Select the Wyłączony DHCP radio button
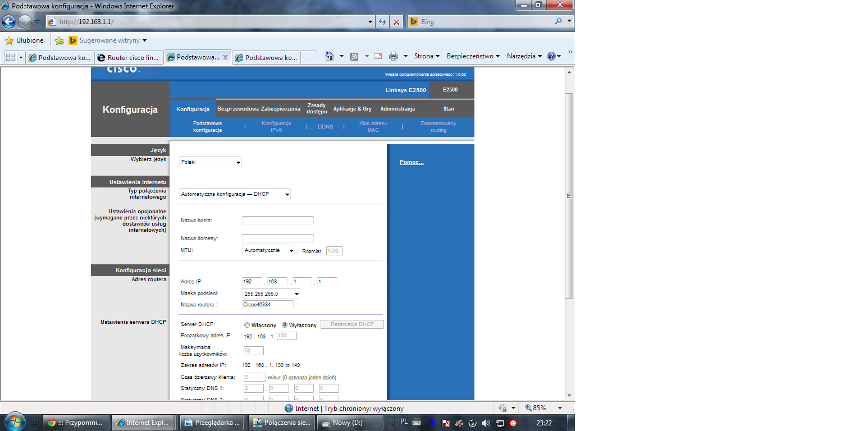Image resolution: width=868 pixels, height=431 pixels. [x=285, y=325]
